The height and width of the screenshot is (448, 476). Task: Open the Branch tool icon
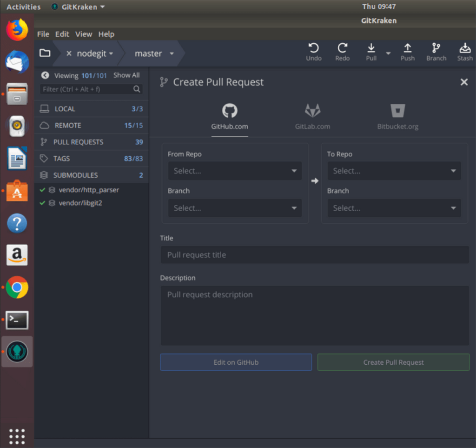click(x=436, y=51)
